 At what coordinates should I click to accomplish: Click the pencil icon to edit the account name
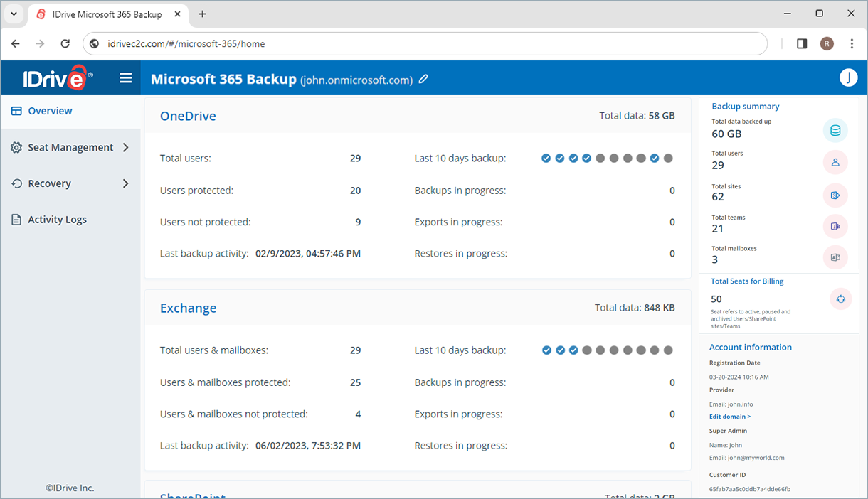[423, 80]
